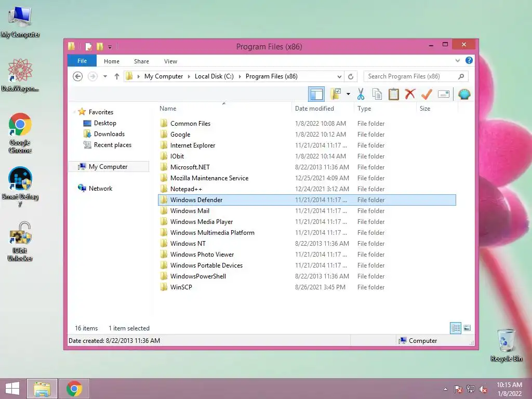Viewport: 532px width, 399px height.
Task: Click the Paste clipboard icon
Action: pos(394,94)
